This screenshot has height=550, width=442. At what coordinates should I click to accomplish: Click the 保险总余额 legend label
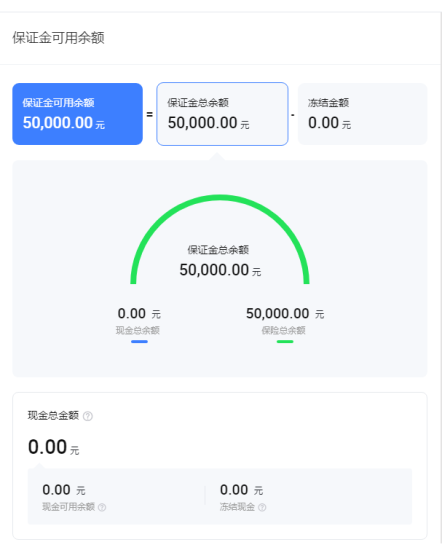pos(283,330)
